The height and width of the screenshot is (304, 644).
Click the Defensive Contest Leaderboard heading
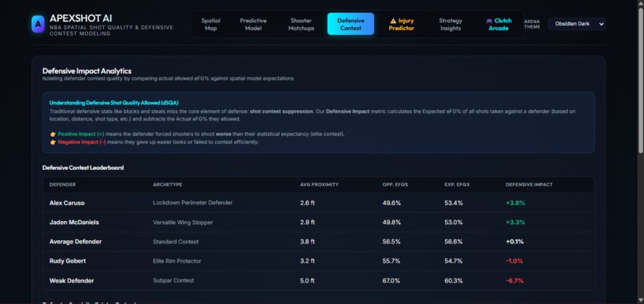pyautogui.click(x=83, y=168)
